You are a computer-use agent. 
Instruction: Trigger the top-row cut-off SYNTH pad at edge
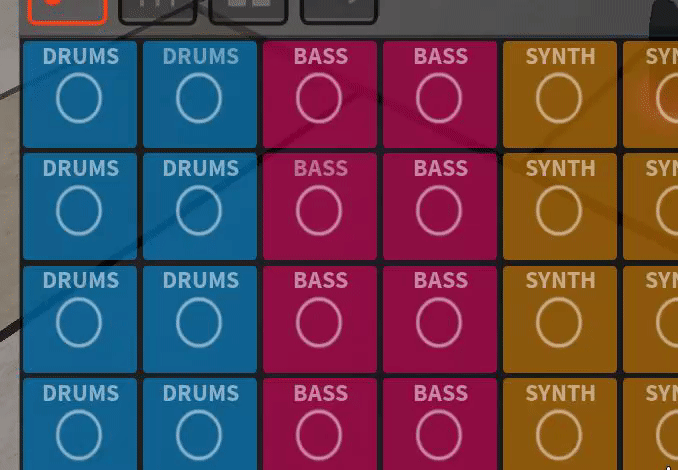coord(651,95)
